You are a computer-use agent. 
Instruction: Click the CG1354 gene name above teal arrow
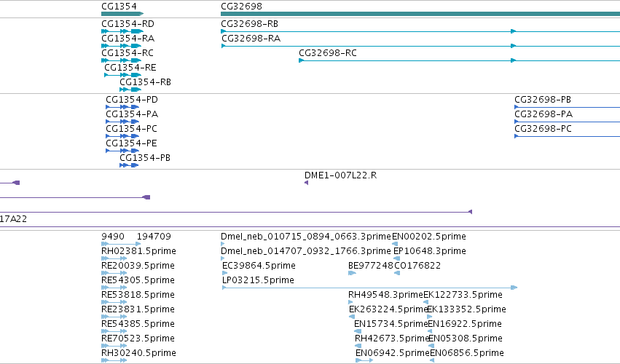tap(119, 7)
